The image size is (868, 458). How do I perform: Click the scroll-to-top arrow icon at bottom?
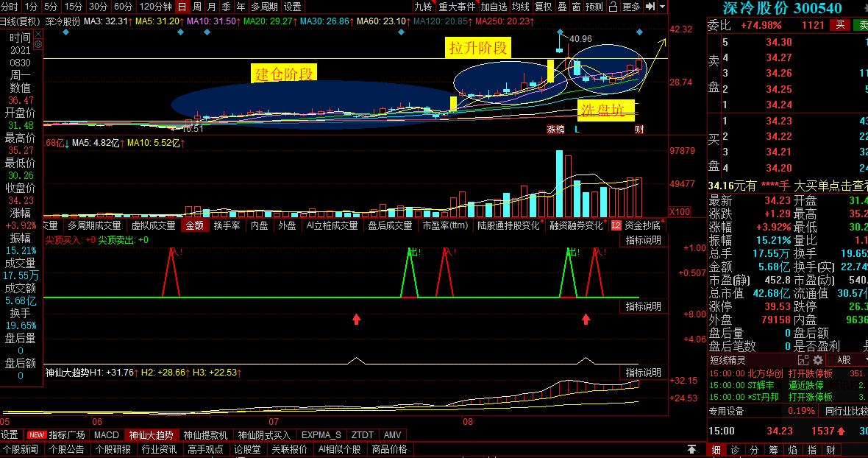[x=692, y=449]
